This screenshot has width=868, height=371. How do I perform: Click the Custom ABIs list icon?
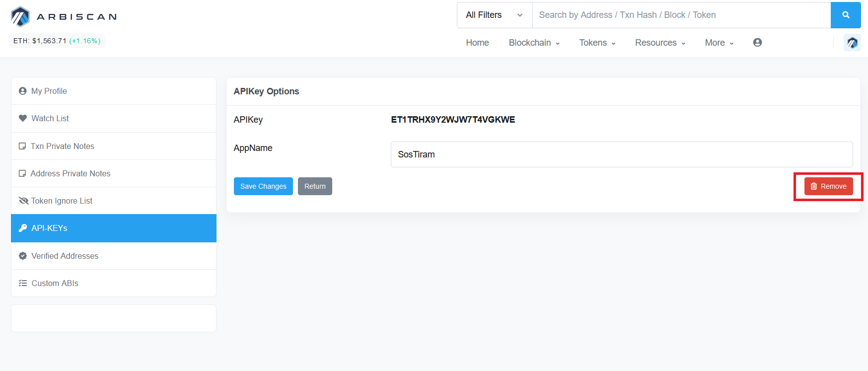[23, 283]
